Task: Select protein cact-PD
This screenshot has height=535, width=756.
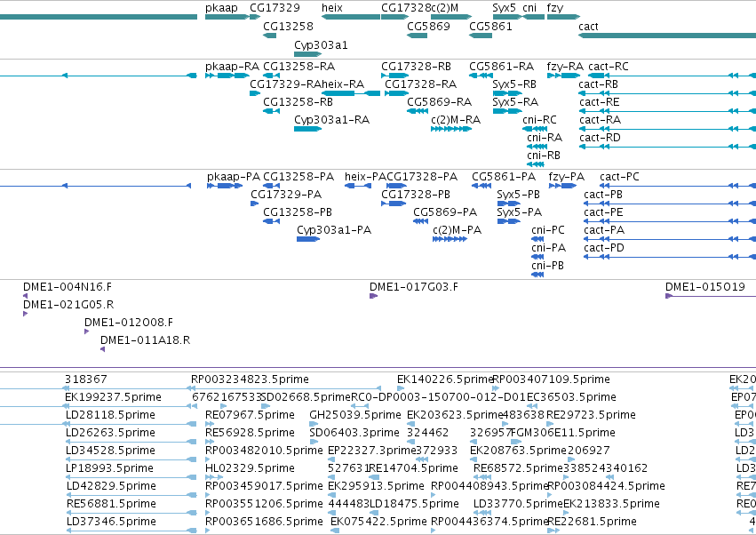Action: [670, 257]
